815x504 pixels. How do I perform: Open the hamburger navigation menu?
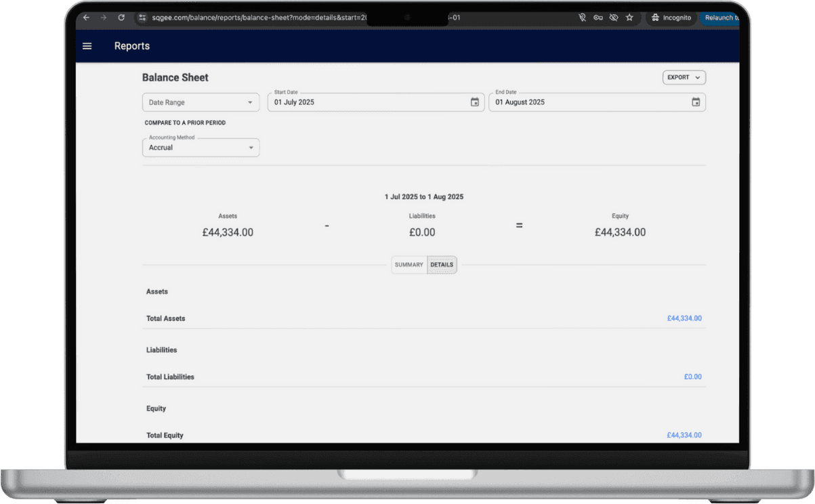click(87, 46)
